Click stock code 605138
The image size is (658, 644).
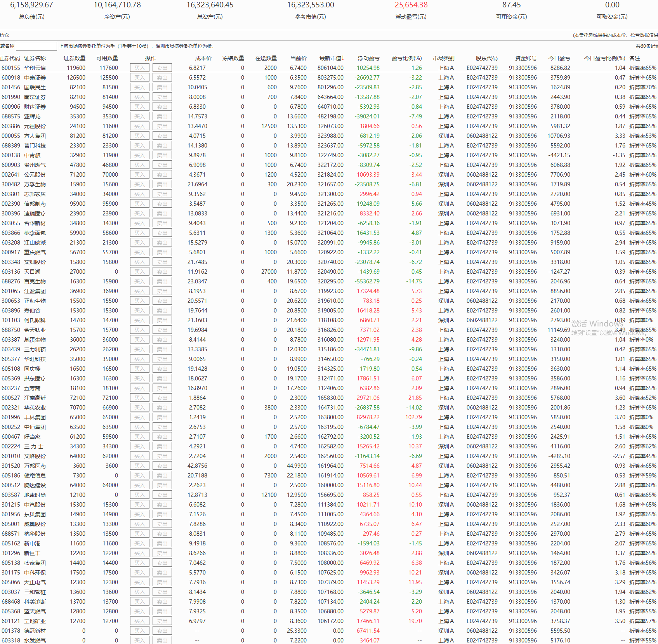11,563
